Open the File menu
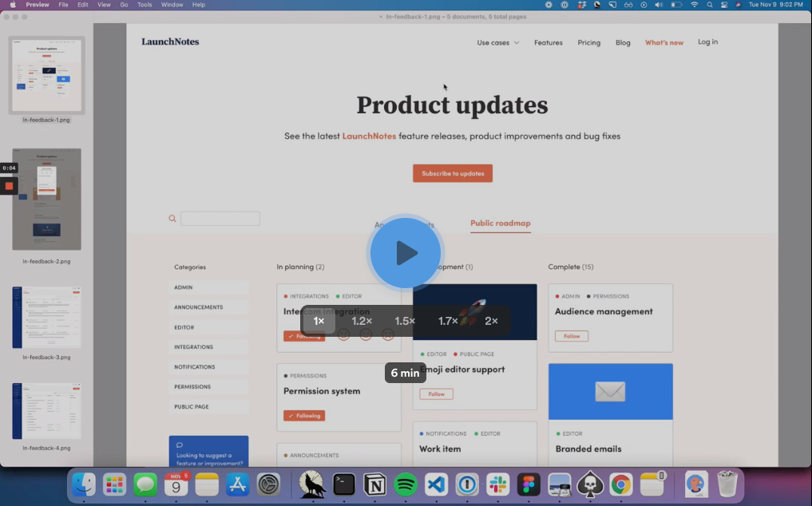812x506 pixels. coord(63,5)
